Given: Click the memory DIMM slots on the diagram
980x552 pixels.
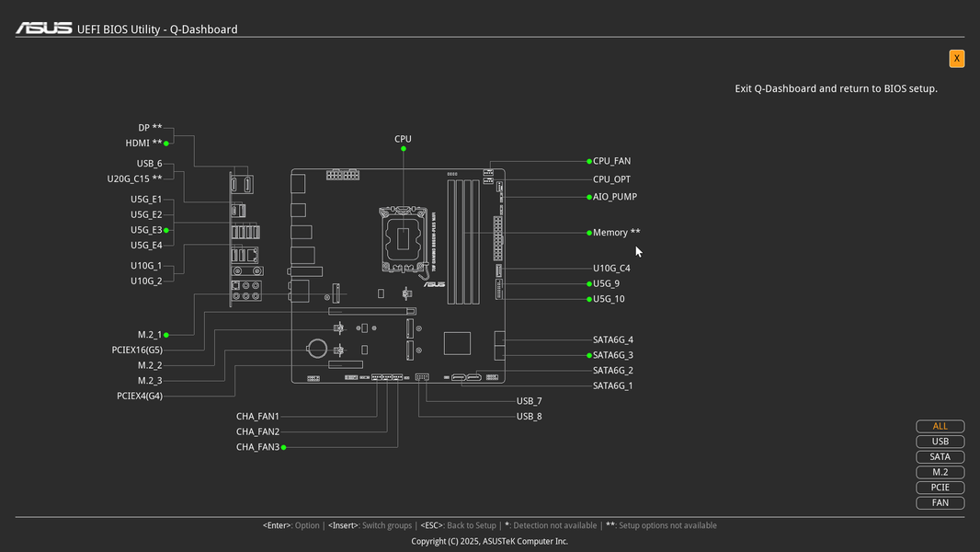Looking at the screenshot, I should pyautogui.click(x=463, y=243).
